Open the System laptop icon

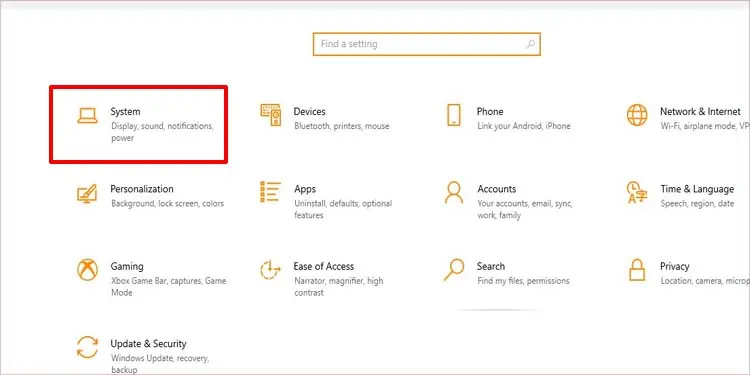[x=87, y=115]
